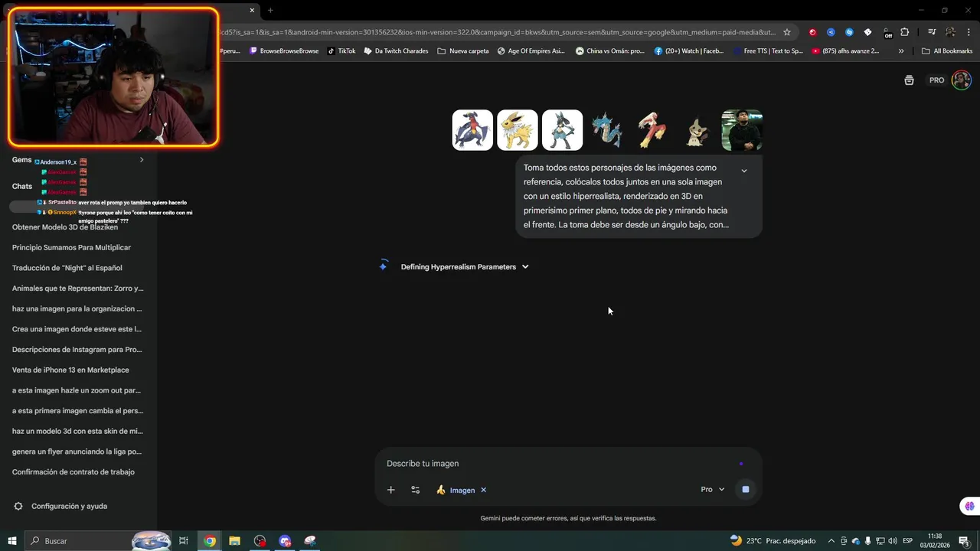Click the plus button to add files
The image size is (980, 551).
[390, 490]
